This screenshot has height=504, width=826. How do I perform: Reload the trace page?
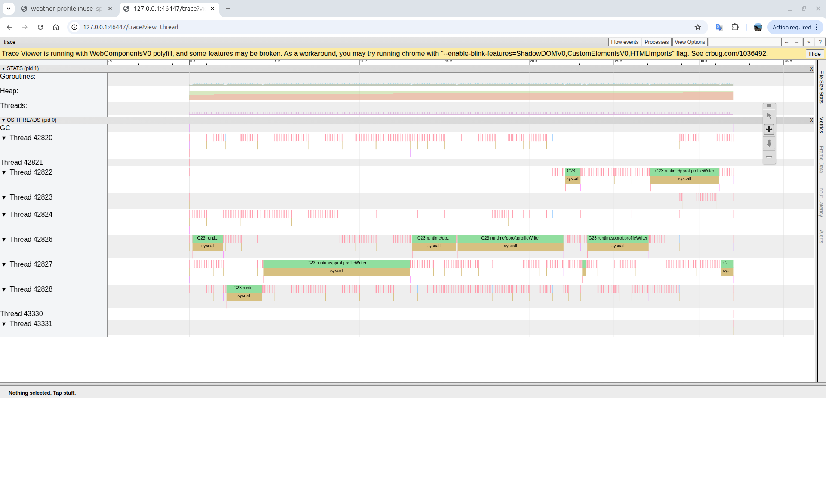40,27
